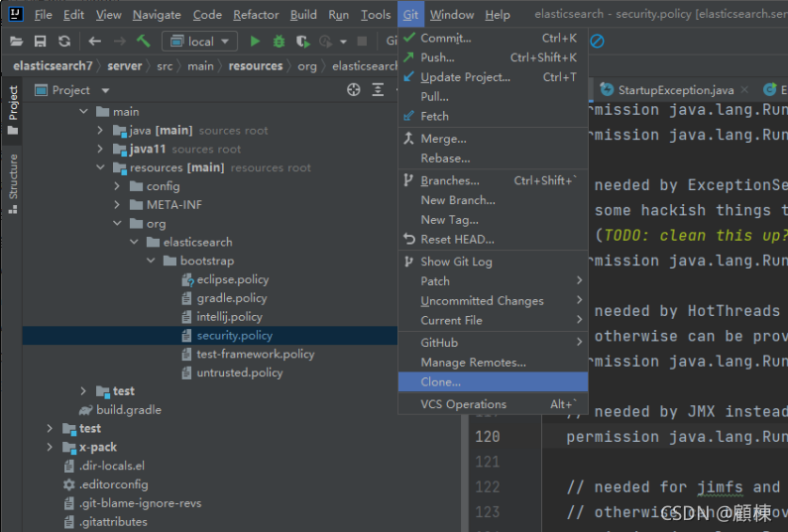Open run options dropdown arrow
The height and width of the screenshot is (532, 788).
343,42
